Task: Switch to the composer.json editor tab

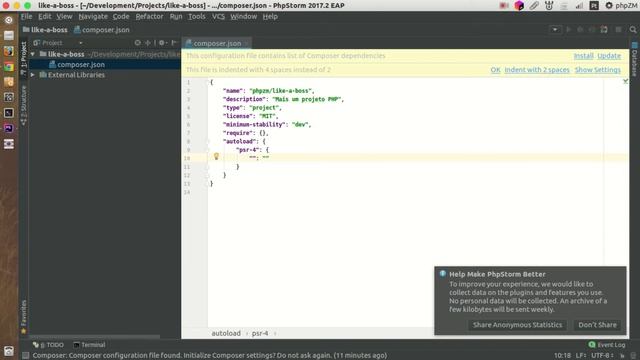Action: 217,43
